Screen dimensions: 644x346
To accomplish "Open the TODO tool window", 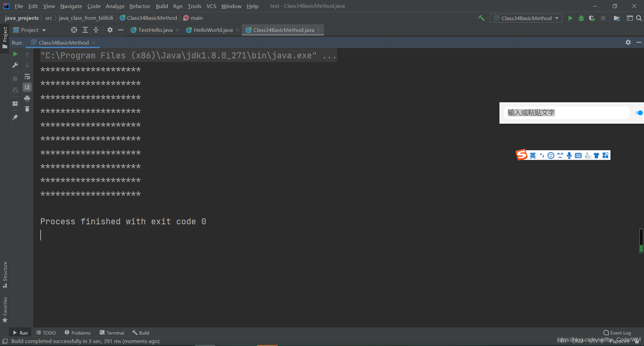I will [x=46, y=333].
